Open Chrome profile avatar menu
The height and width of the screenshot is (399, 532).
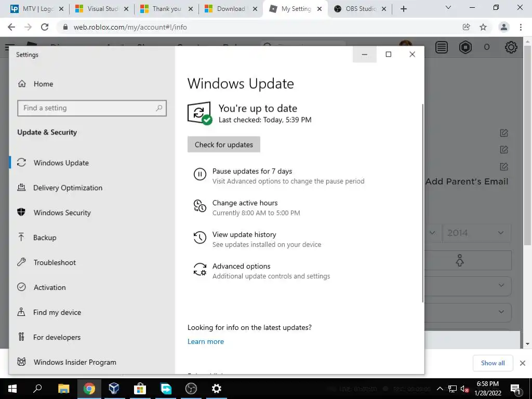pos(504,27)
